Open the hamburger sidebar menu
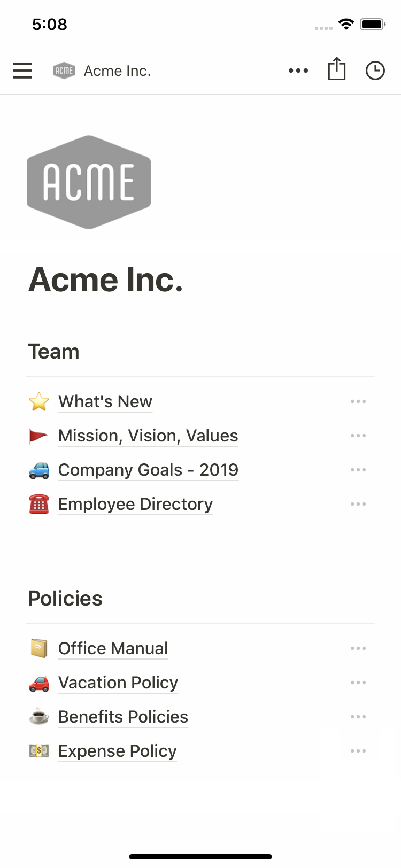The height and width of the screenshot is (868, 401). (x=22, y=71)
